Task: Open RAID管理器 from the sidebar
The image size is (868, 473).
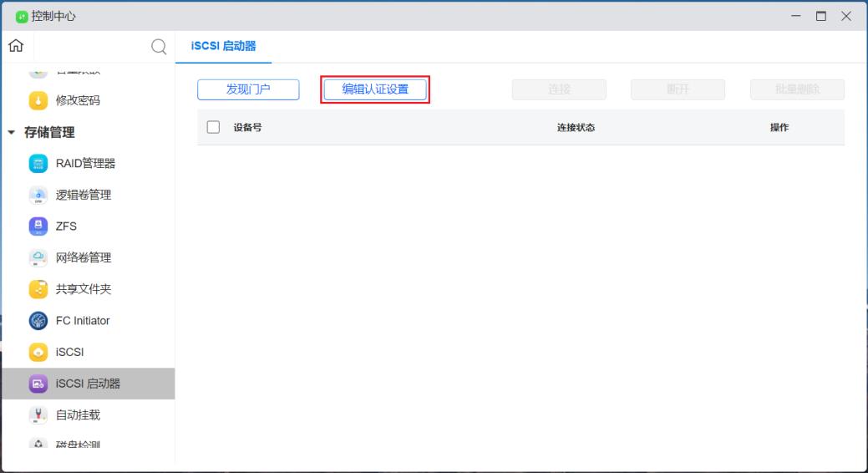Action: coord(85,164)
